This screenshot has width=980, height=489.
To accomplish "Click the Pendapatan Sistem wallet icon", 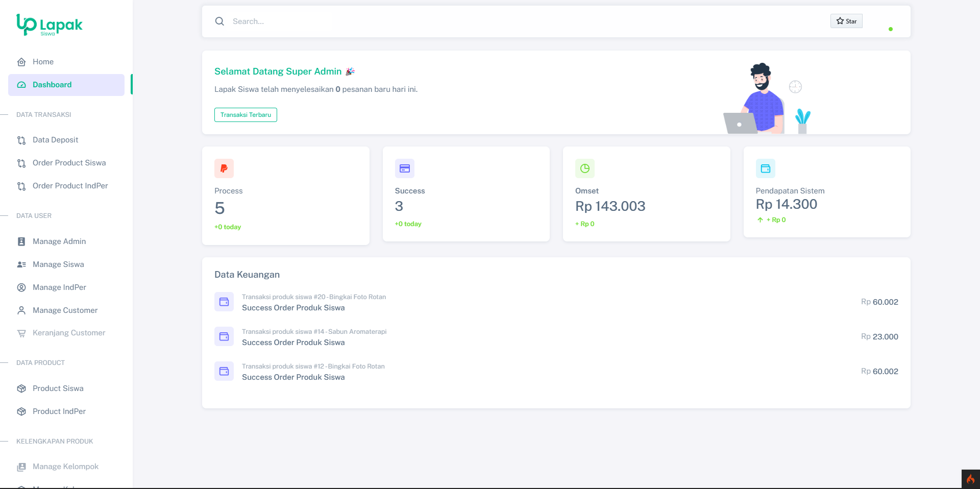I will point(765,168).
